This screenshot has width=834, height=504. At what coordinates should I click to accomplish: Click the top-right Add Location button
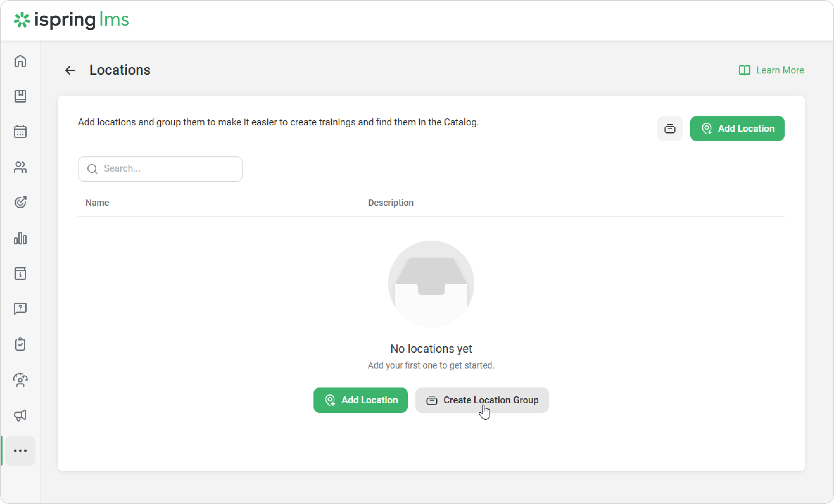(737, 129)
